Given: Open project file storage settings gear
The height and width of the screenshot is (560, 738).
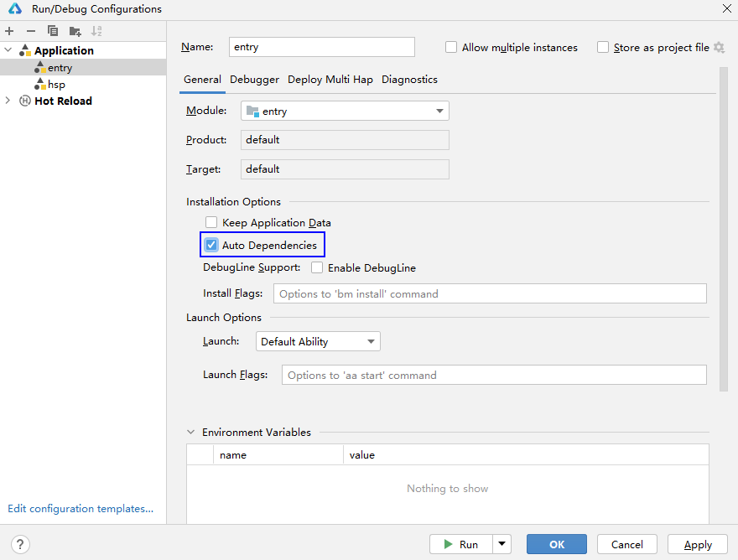Looking at the screenshot, I should pyautogui.click(x=719, y=48).
